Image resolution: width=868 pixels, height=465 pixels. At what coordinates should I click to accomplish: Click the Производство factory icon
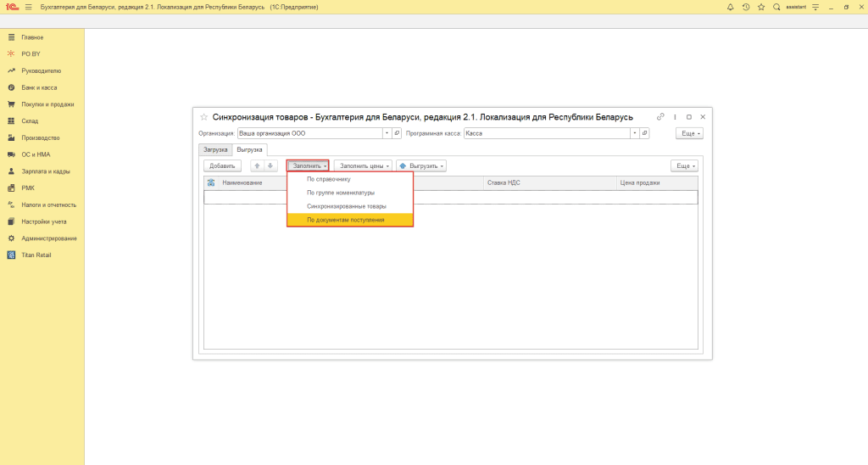pyautogui.click(x=11, y=137)
